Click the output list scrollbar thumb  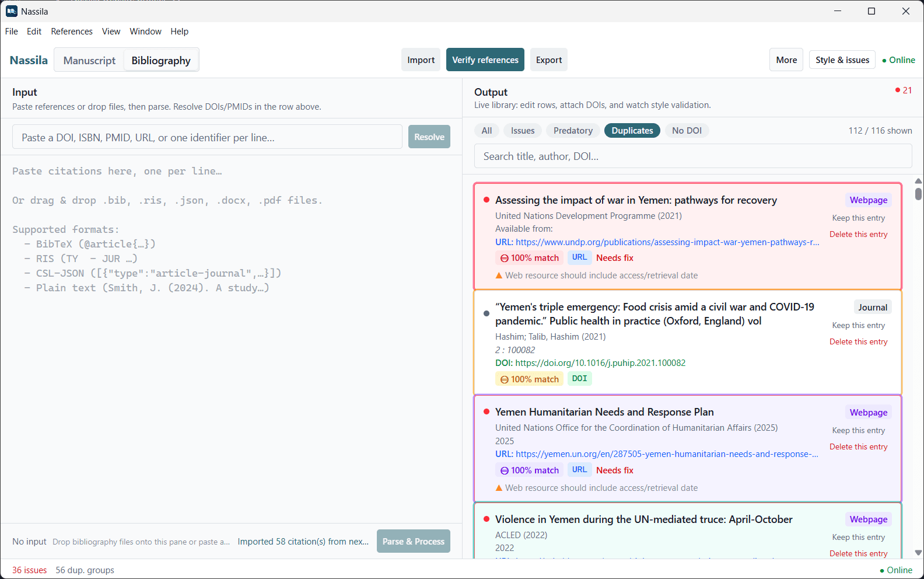click(x=918, y=194)
